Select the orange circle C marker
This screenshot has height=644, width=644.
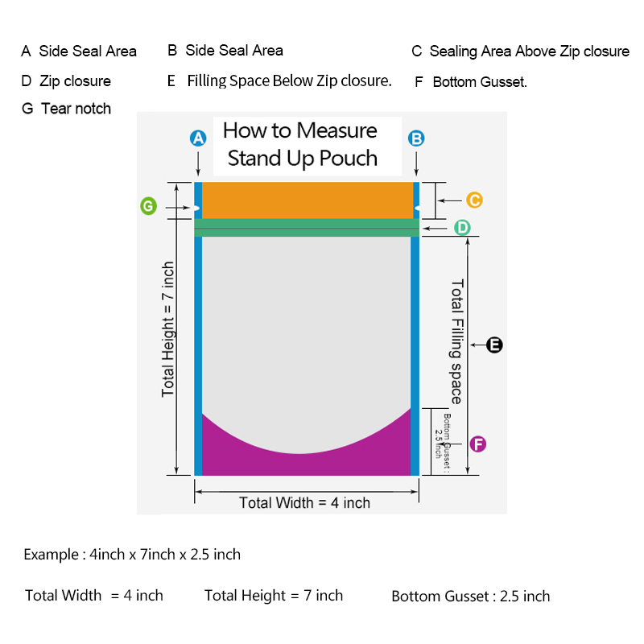474,200
